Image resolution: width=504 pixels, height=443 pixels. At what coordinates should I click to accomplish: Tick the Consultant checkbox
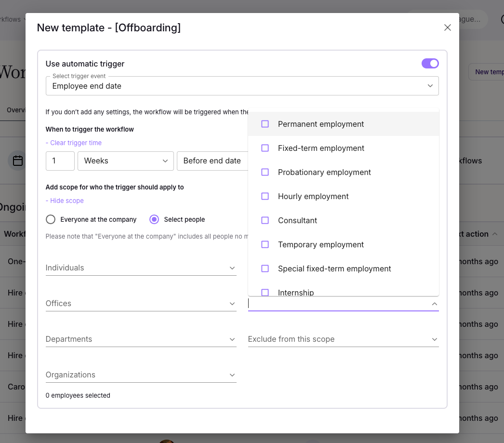[265, 220]
